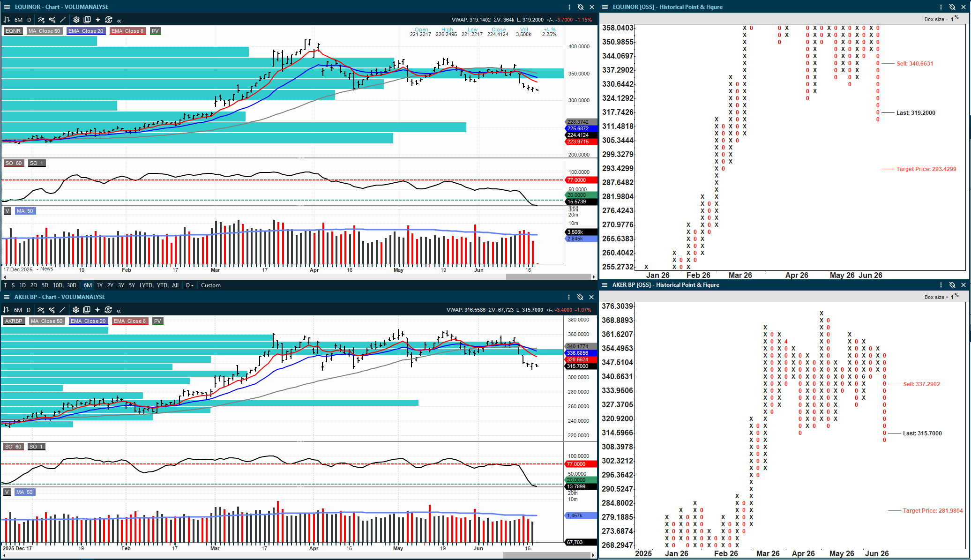Screen dimensions: 971x560
Task: Click currency conversion icon in Aker BP toolbar
Action: pyautogui.click(x=108, y=310)
